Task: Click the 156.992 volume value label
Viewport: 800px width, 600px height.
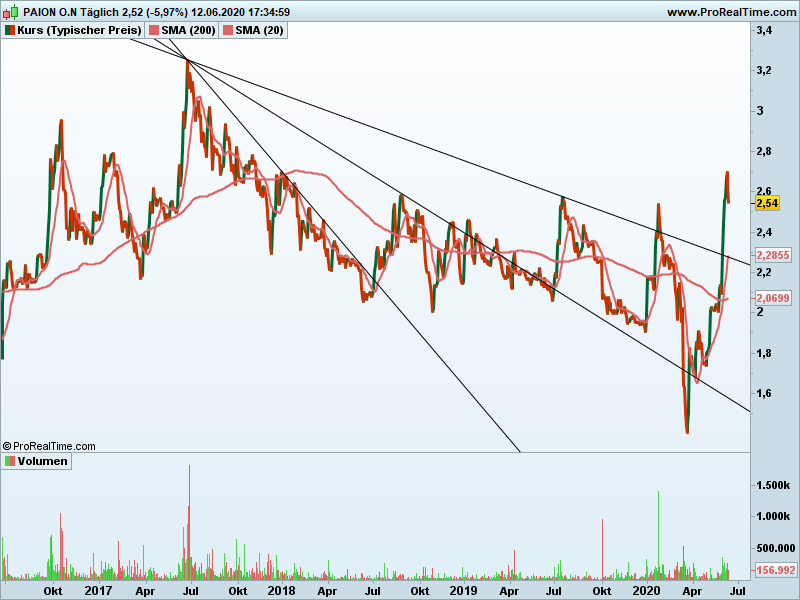Action: click(x=774, y=570)
